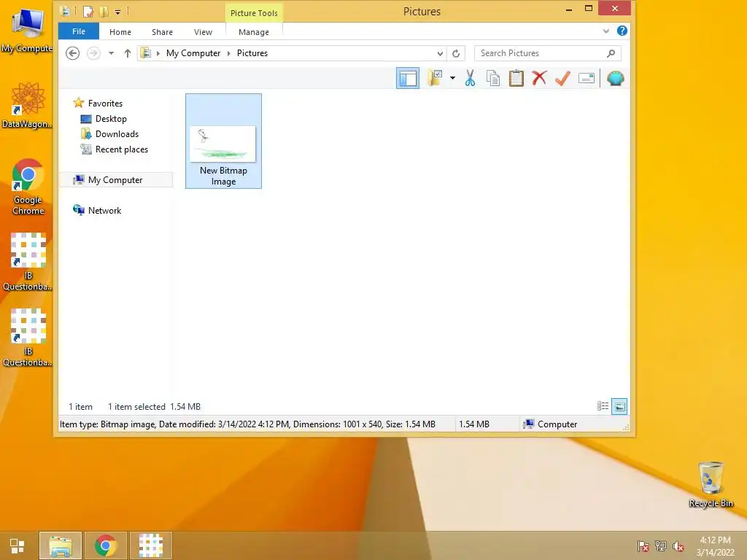Expand the ribbon with the chevron

click(x=606, y=31)
